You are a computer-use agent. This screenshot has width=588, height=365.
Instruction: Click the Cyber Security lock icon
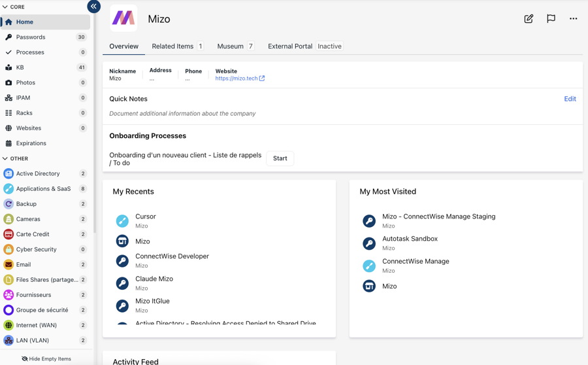(x=8, y=249)
